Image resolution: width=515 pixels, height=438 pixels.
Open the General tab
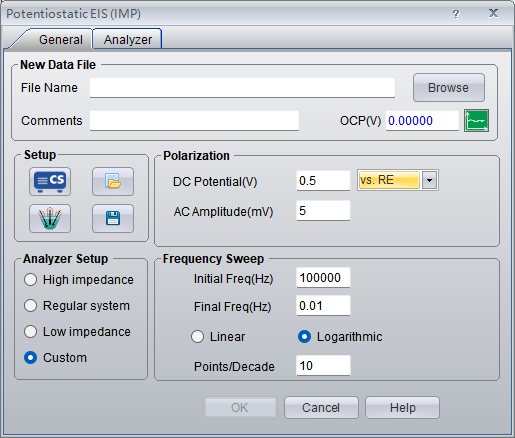(61, 39)
